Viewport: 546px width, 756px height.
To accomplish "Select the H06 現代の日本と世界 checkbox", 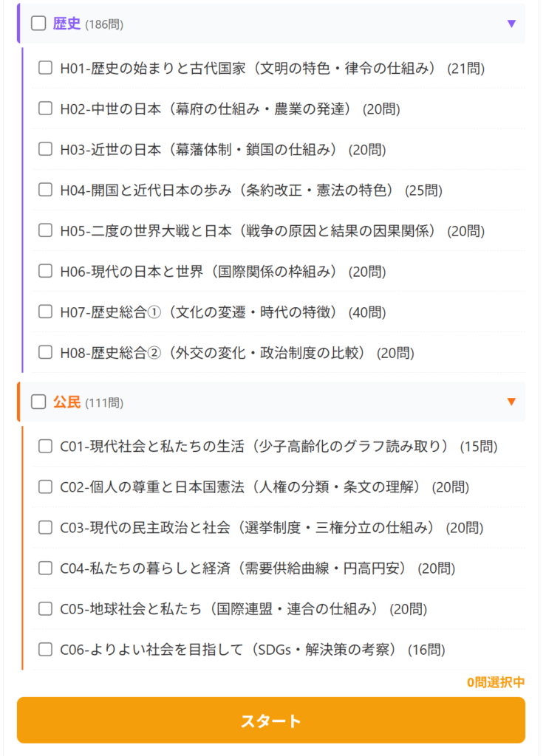I will click(45, 271).
